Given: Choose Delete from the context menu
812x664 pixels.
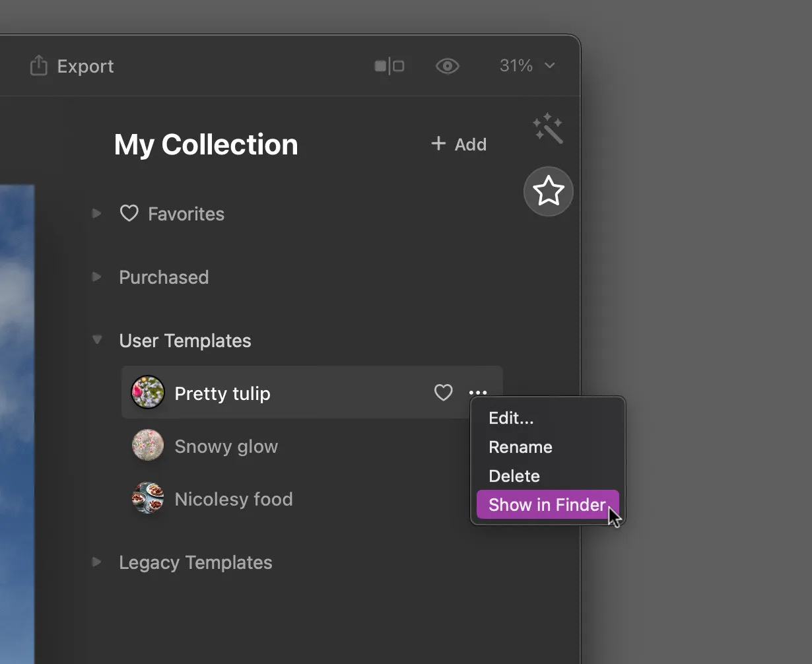Looking at the screenshot, I should point(514,477).
